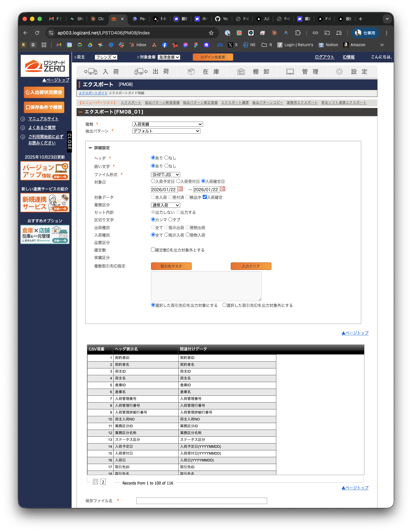
Task: Click the Logizard ZERO logo
Action: click(x=45, y=66)
